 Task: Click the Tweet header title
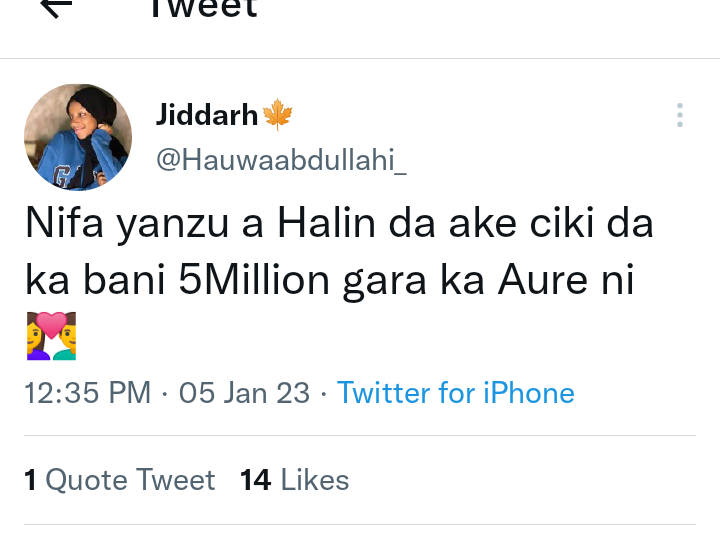pyautogui.click(x=203, y=8)
